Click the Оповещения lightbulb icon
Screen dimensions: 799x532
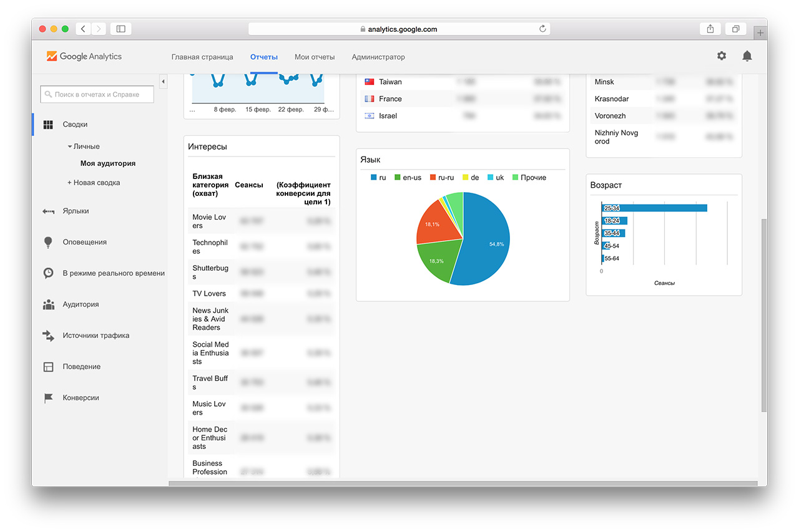click(x=48, y=243)
